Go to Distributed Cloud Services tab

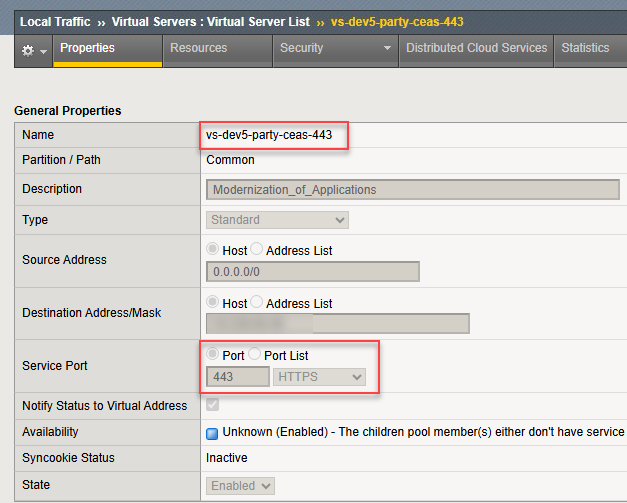pyautogui.click(x=476, y=48)
